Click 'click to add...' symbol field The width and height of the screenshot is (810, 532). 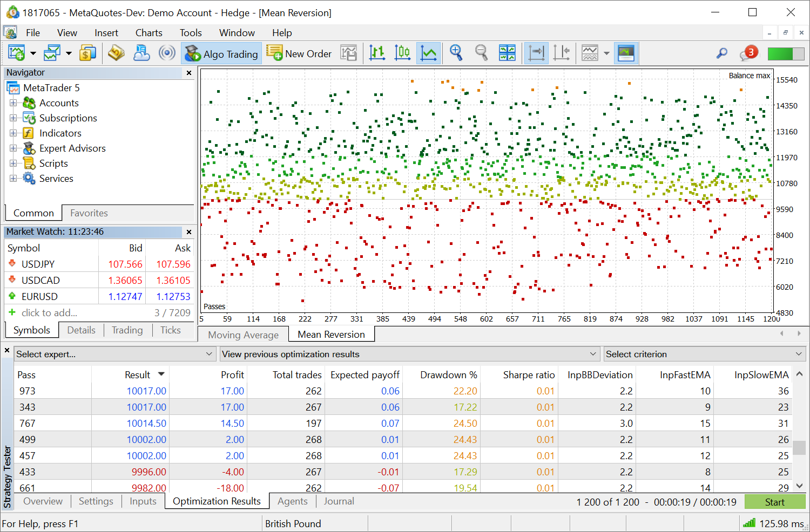[49, 312]
